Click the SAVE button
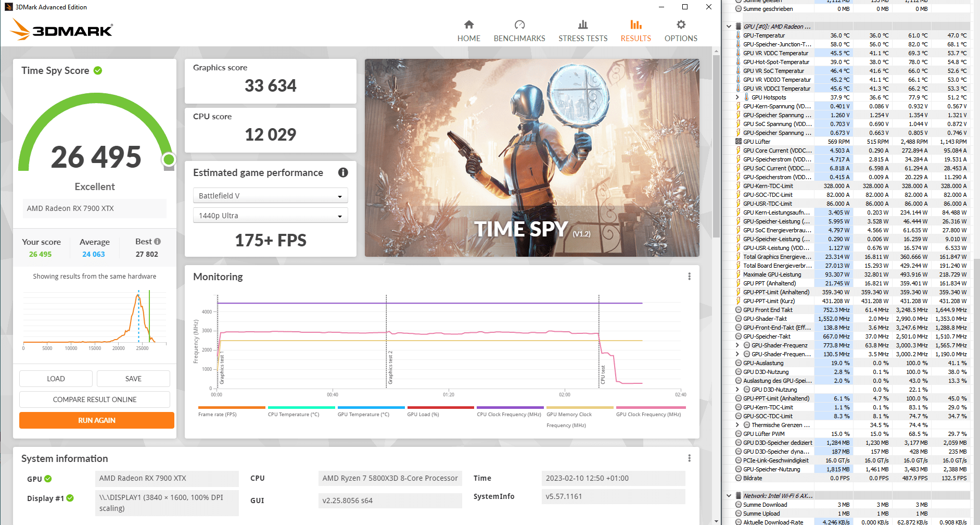 pyautogui.click(x=133, y=379)
